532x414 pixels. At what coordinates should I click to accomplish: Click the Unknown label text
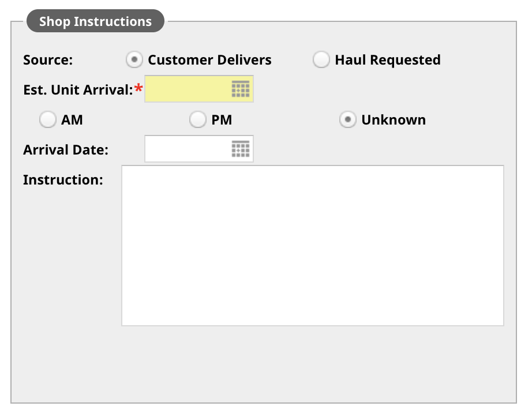[x=394, y=120]
